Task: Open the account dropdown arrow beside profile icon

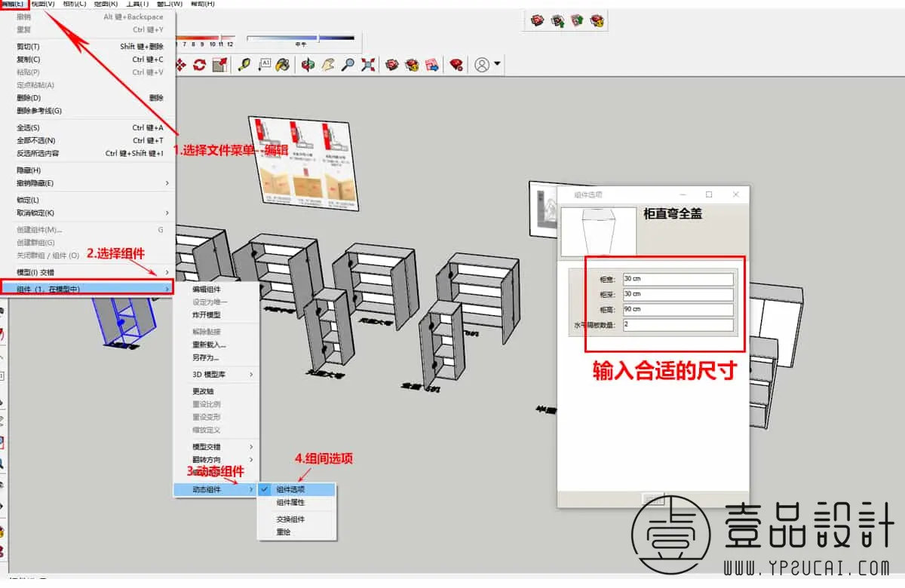Action: pyautogui.click(x=498, y=65)
